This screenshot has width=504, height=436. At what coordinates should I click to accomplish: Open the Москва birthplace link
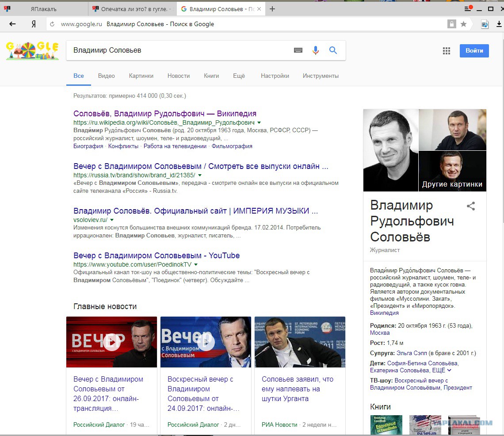[x=380, y=333]
